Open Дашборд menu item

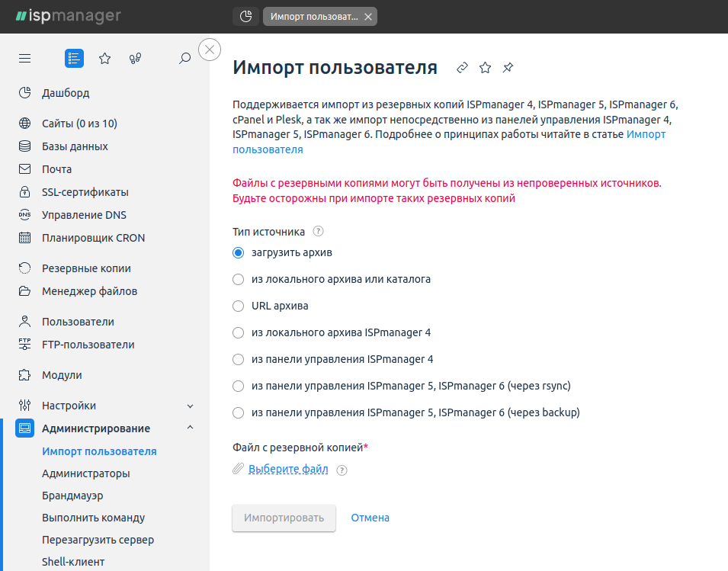click(x=66, y=93)
